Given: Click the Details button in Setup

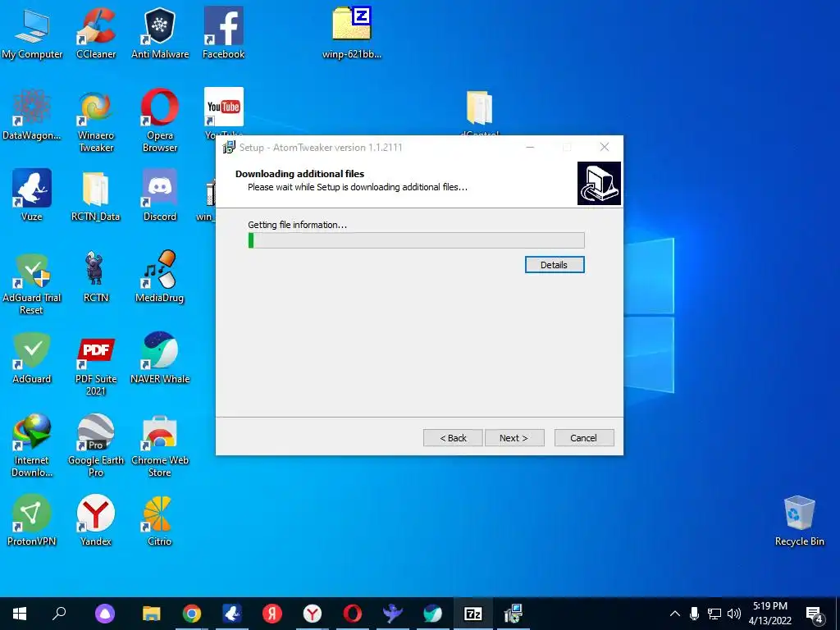Looking at the screenshot, I should [x=554, y=265].
